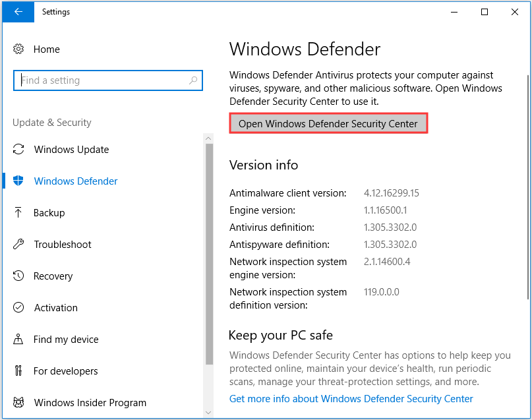Click the Windows Update sync icon
Screen dimensions: 532x420
pos(18,149)
